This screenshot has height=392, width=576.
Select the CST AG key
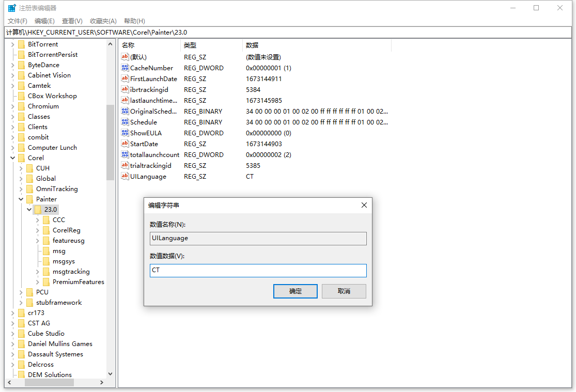(x=39, y=323)
